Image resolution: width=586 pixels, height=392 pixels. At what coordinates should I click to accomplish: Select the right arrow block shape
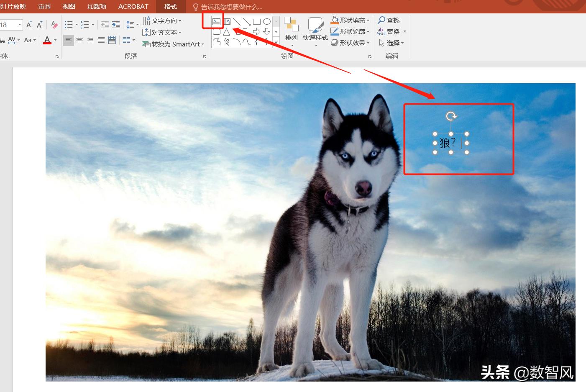point(256,32)
